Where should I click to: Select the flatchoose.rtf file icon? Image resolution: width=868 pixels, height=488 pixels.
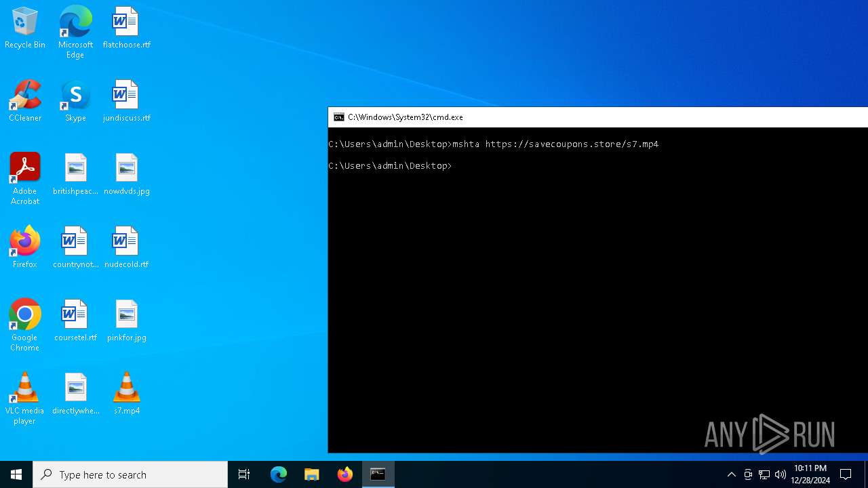pyautogui.click(x=126, y=28)
